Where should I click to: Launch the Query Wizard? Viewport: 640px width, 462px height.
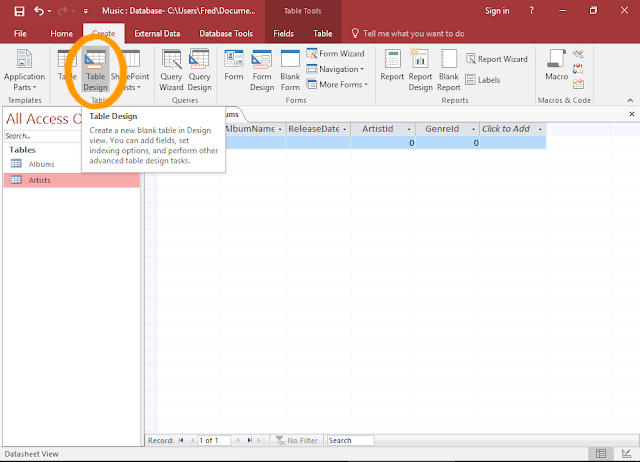[x=171, y=70]
